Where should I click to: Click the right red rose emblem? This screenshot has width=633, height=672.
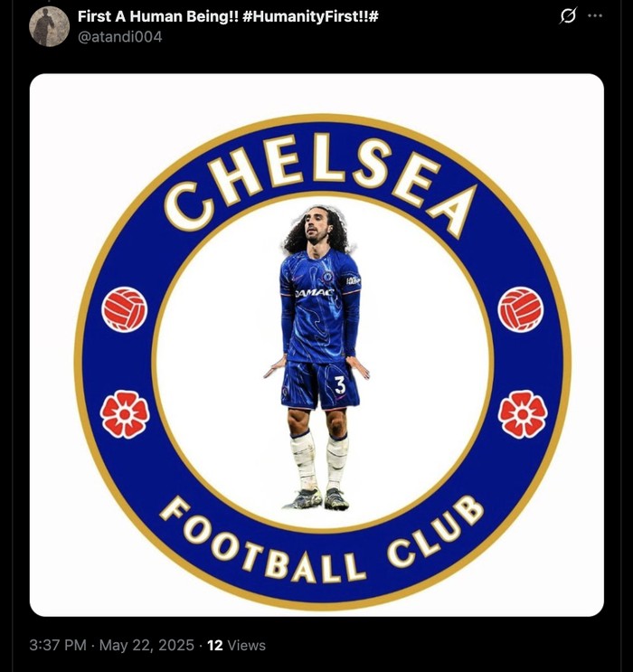tap(523, 414)
